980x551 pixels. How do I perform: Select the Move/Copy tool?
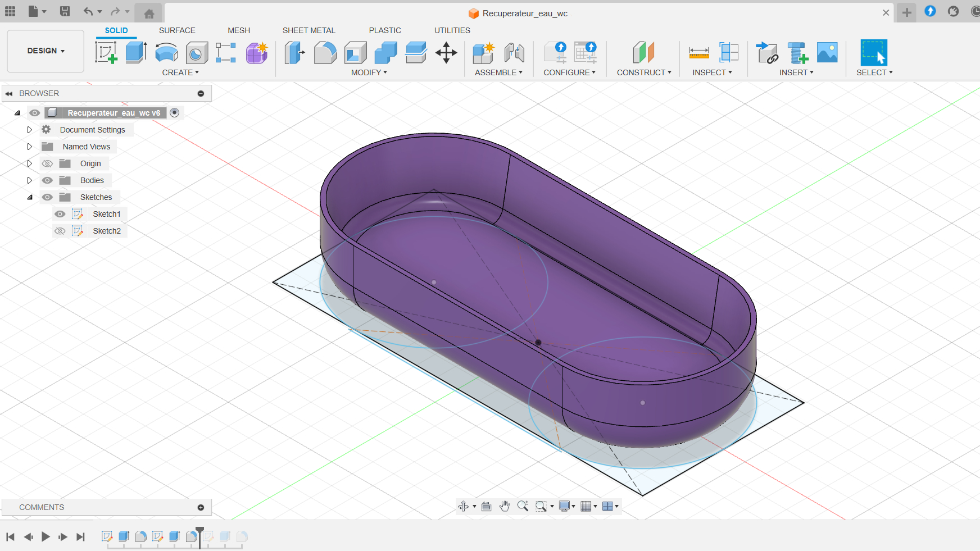tap(446, 53)
